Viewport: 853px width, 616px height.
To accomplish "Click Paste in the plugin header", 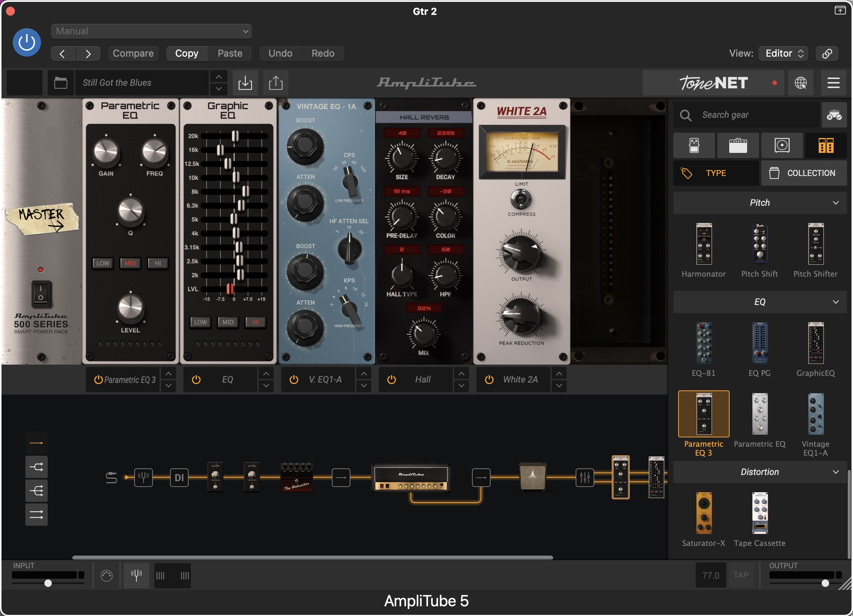I will [230, 53].
